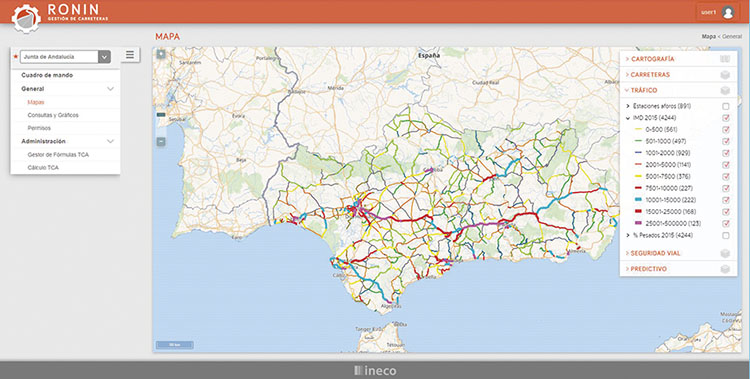The width and height of the screenshot is (750, 379).
Task: Click the Carreteras layer cube icon
Action: [725, 75]
